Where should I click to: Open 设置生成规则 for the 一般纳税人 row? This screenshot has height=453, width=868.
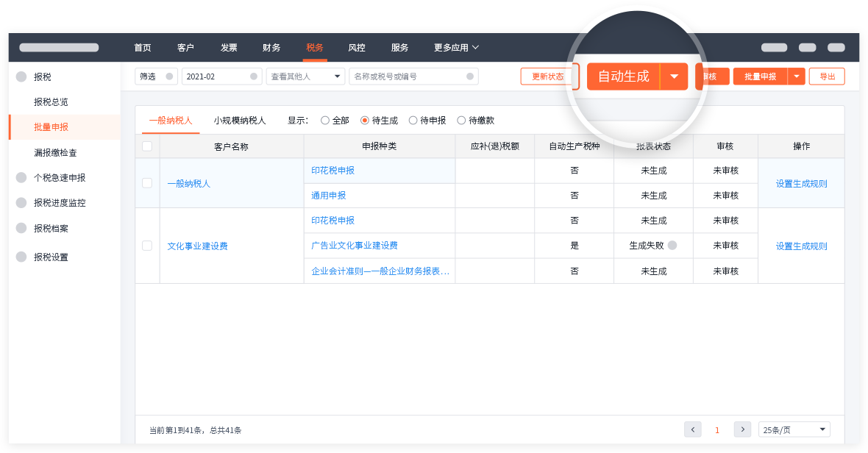click(801, 184)
